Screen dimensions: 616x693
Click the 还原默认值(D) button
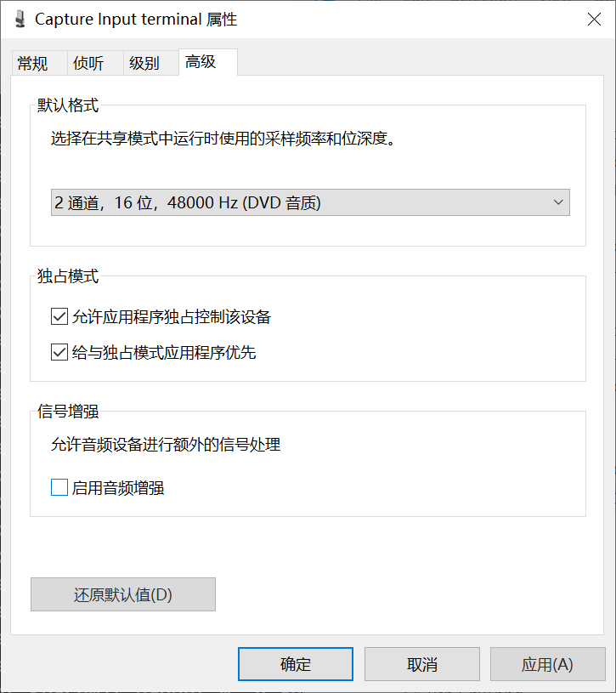point(122,594)
